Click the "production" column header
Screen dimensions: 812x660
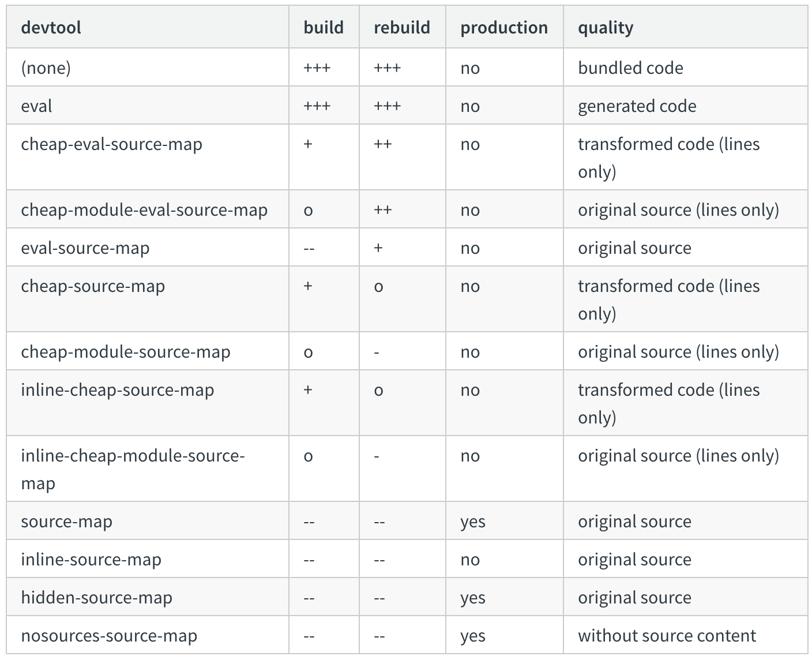pos(503,28)
